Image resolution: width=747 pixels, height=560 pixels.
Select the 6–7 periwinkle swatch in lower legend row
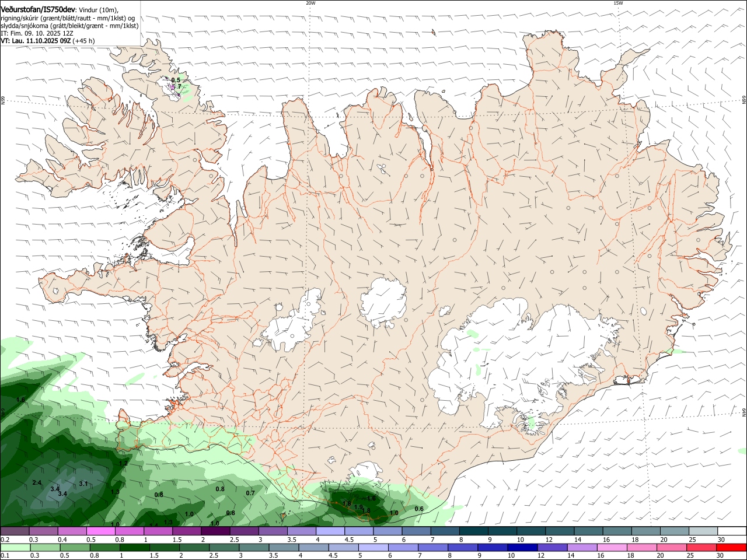[403, 547]
